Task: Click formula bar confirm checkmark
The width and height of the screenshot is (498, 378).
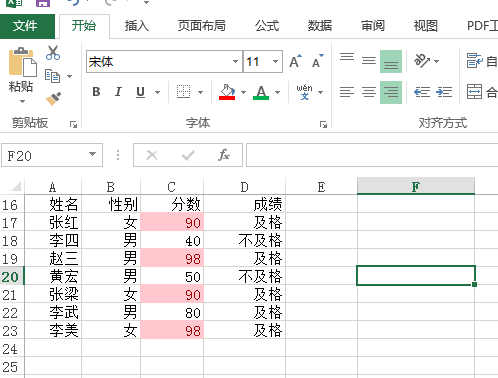Action: [188, 155]
